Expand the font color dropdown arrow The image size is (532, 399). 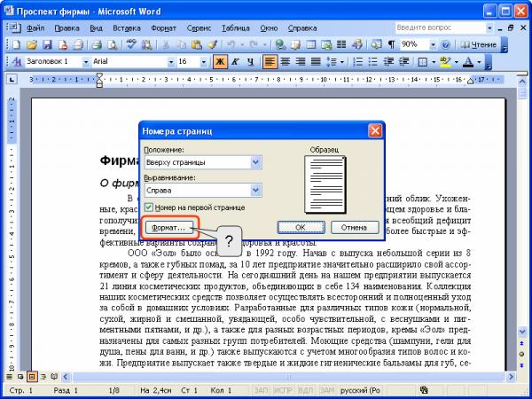pyautogui.click(x=479, y=62)
